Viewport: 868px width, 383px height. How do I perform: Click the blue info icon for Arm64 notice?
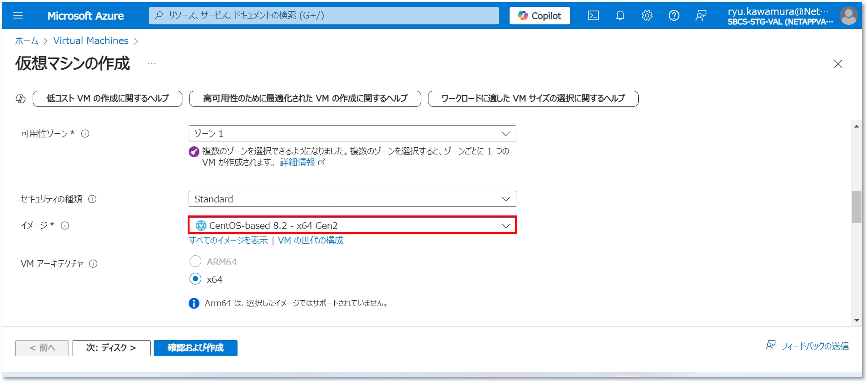tap(194, 303)
